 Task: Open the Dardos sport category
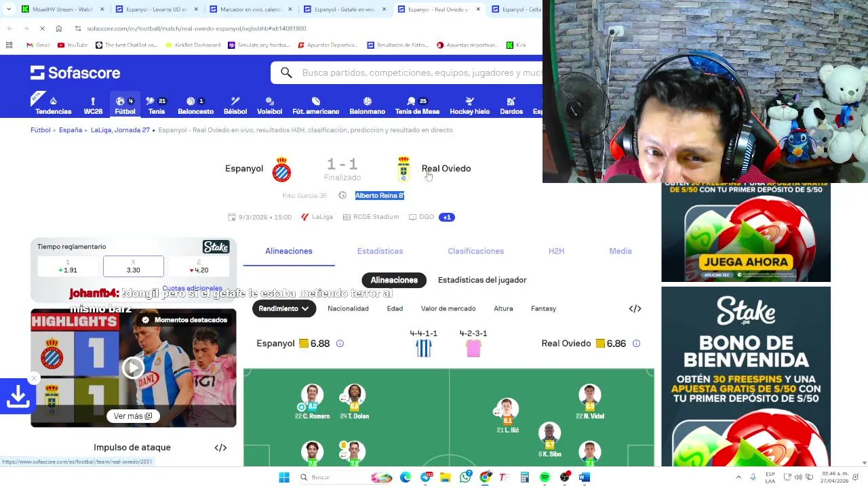(x=511, y=106)
